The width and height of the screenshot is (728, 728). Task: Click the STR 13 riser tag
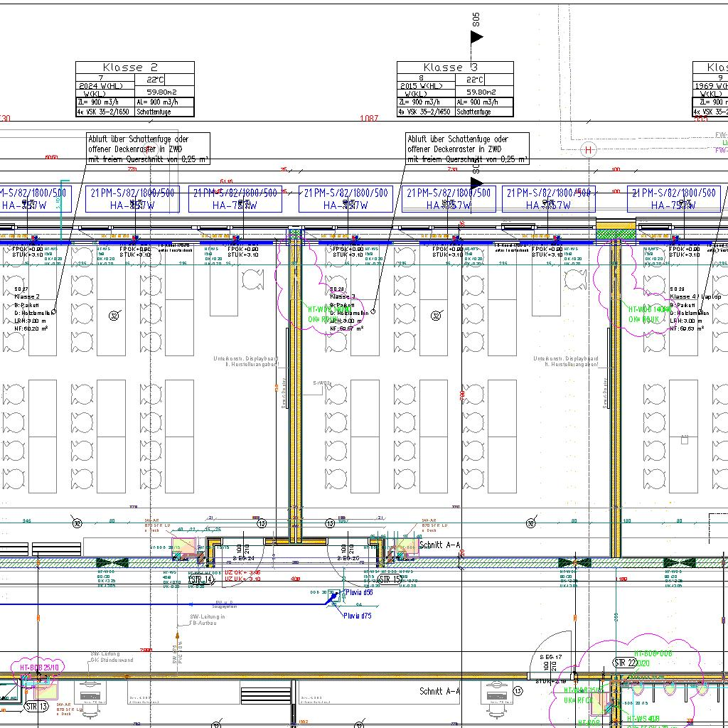[x=36, y=706]
